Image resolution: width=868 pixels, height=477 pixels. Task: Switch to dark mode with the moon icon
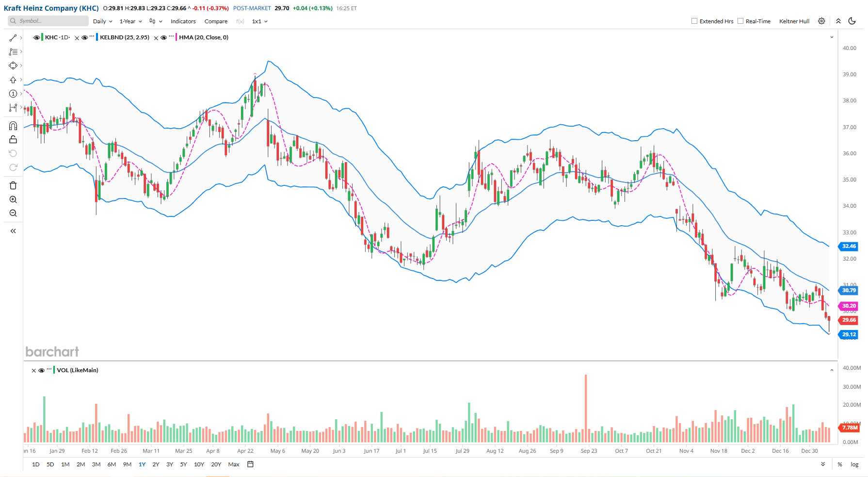[x=852, y=21]
